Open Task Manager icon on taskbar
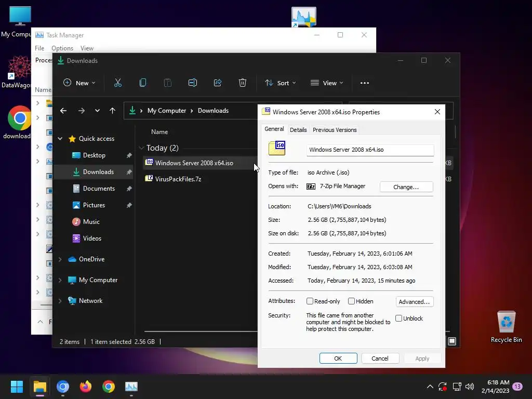Screen dimensions: 532x399 pyautogui.click(x=131, y=387)
